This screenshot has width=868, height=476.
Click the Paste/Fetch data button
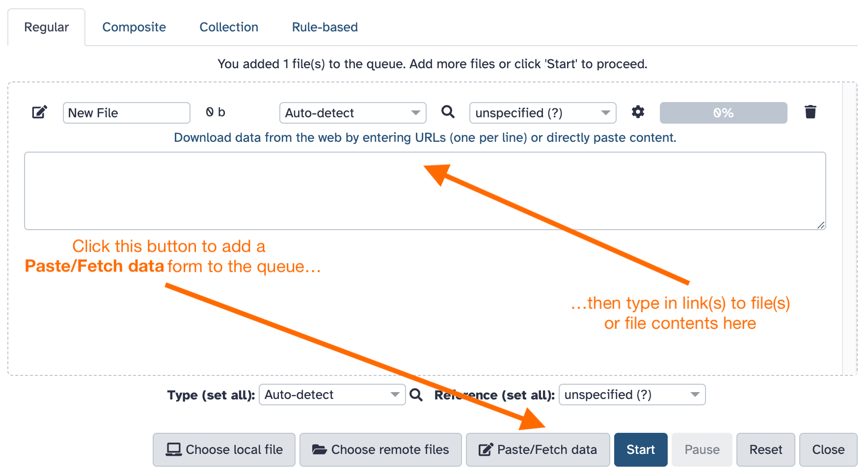click(538, 450)
